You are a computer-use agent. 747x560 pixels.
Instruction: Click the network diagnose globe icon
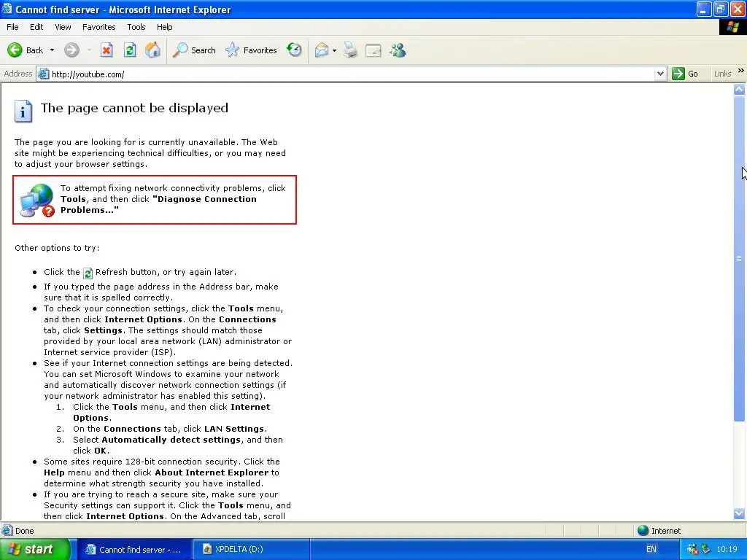(37, 201)
